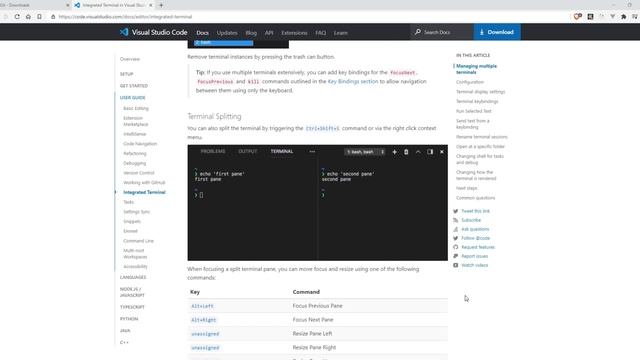640x360 pixels.
Task: Click Alt+Right key cell in table
Action: [204, 320]
